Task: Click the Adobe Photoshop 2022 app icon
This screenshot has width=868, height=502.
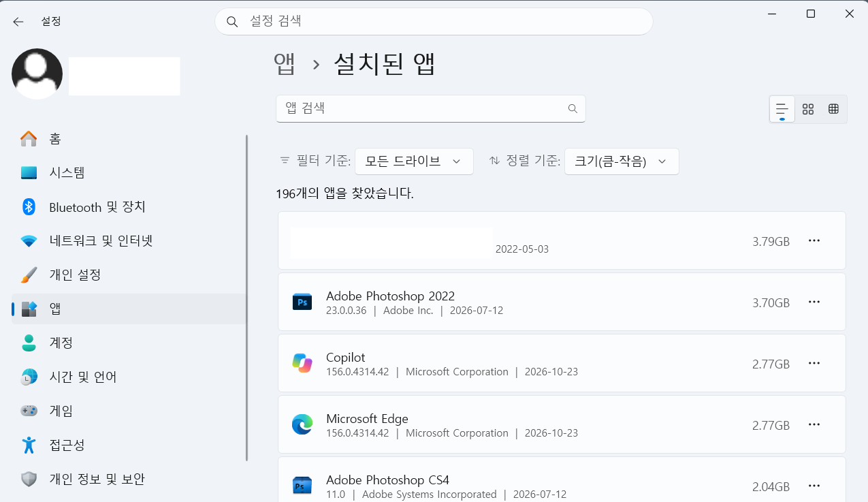Action: click(302, 302)
